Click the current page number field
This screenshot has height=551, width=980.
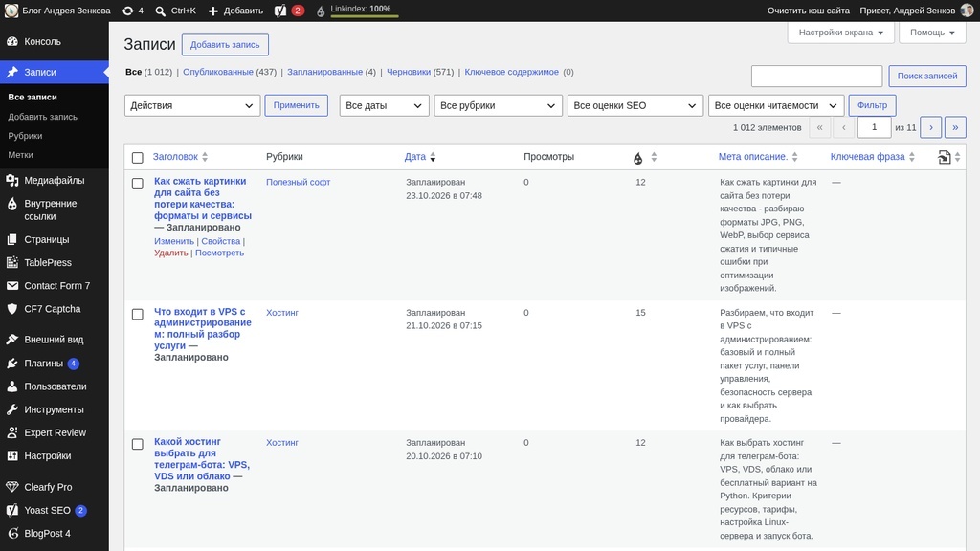(x=875, y=127)
